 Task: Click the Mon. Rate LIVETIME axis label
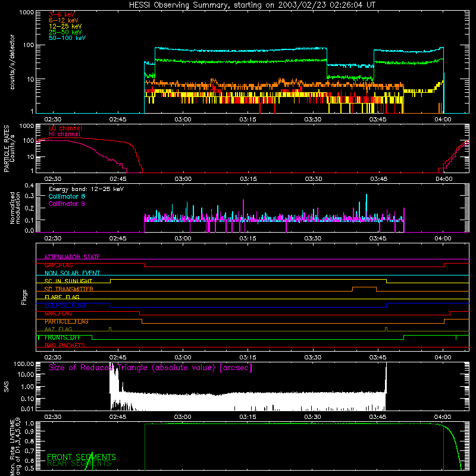[x=15, y=447]
